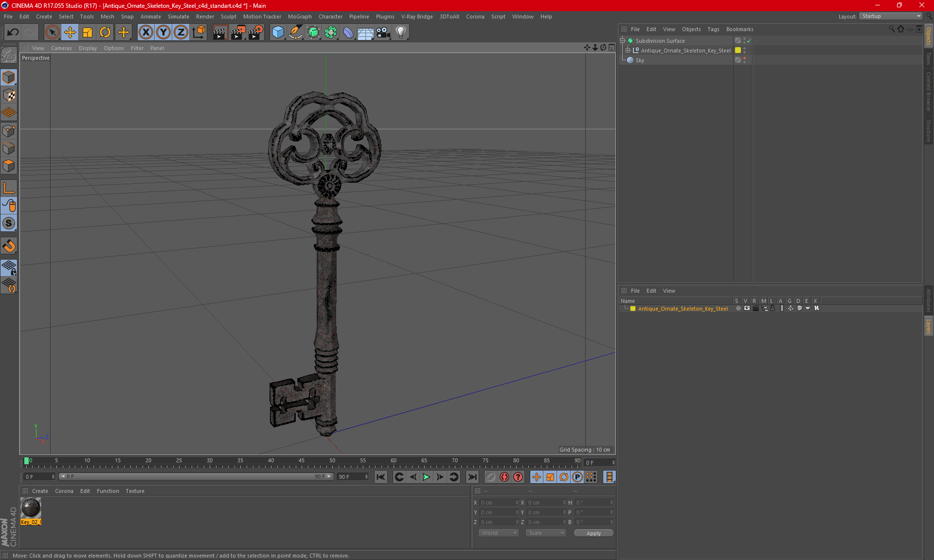Go to end of animation

(472, 477)
